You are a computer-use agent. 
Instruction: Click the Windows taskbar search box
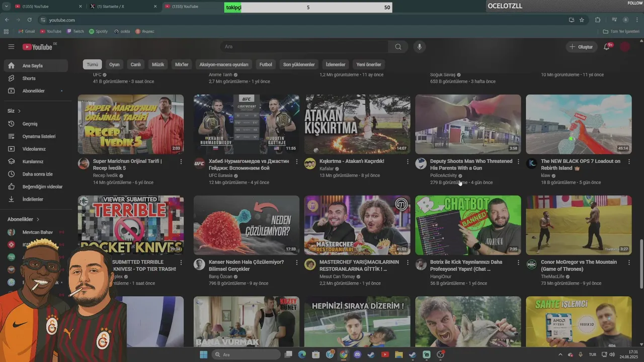coord(246,354)
